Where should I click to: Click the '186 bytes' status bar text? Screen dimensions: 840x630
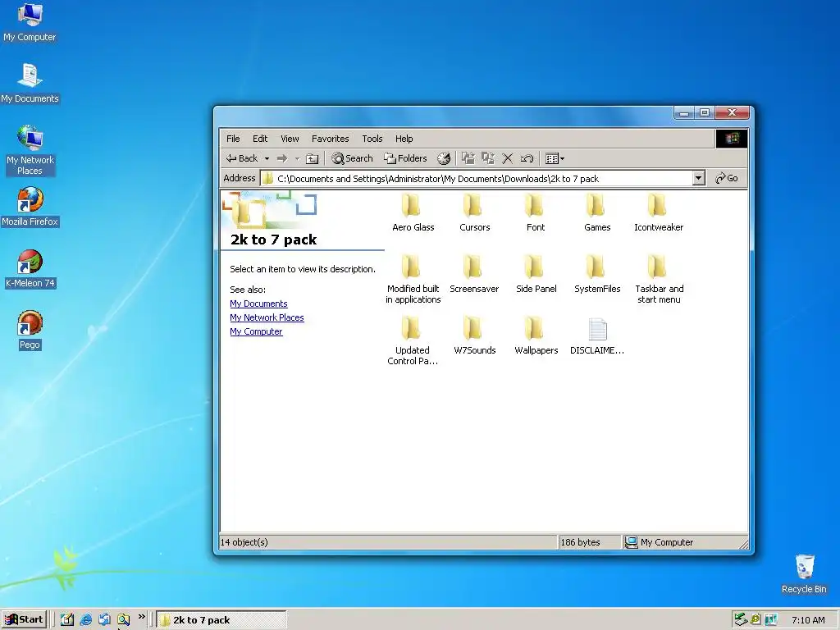(x=580, y=542)
